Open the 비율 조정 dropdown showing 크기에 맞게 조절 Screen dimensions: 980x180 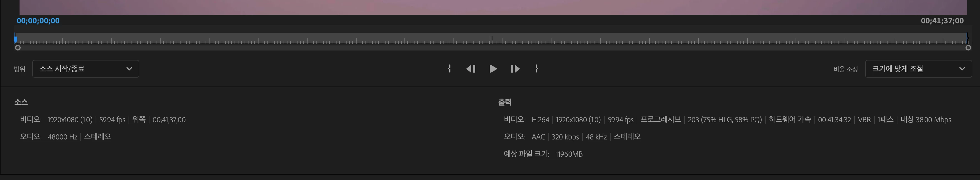(x=918, y=69)
